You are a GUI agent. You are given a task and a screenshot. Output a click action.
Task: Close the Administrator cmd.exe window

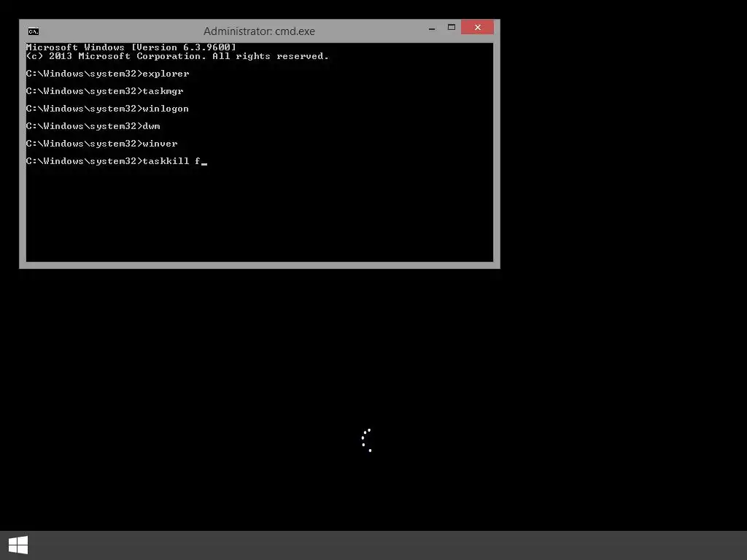477,27
